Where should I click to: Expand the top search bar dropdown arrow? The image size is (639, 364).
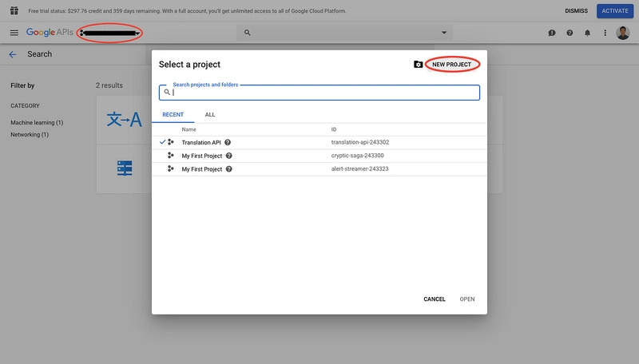pyautogui.click(x=444, y=33)
